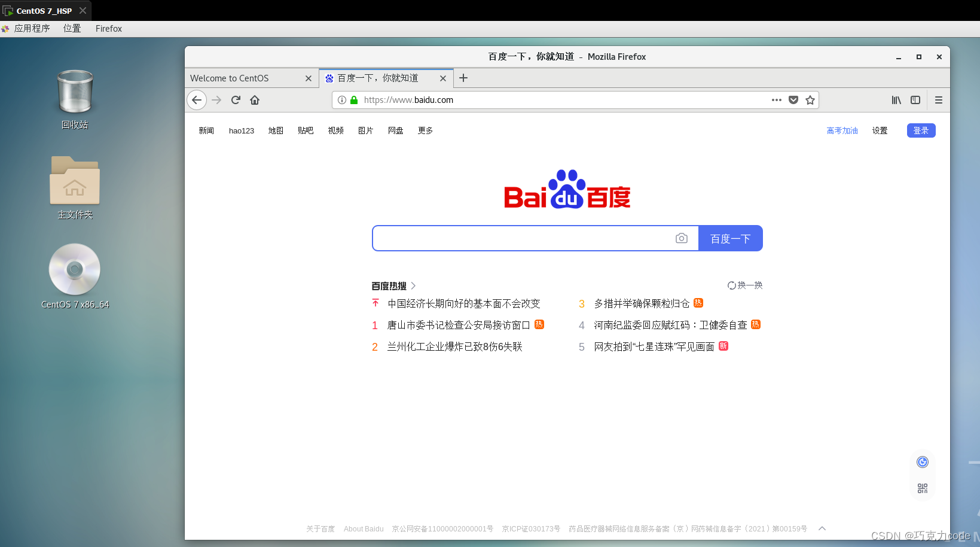This screenshot has height=547, width=980.
Task: Reload the current Baidu page
Action: pos(236,100)
